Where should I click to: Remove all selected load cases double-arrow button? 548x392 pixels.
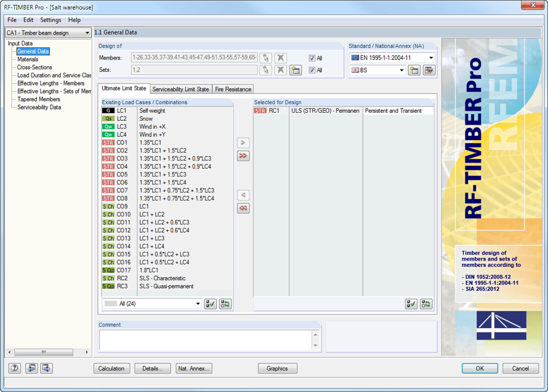point(243,208)
